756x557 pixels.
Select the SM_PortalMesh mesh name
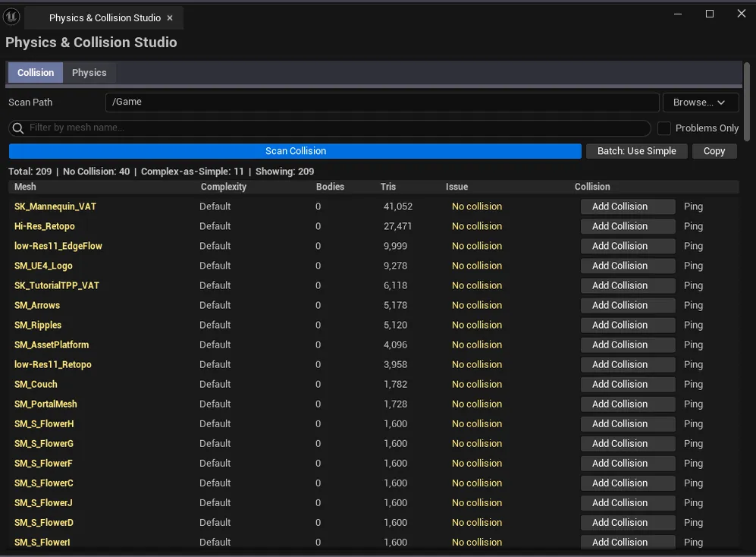(45, 404)
